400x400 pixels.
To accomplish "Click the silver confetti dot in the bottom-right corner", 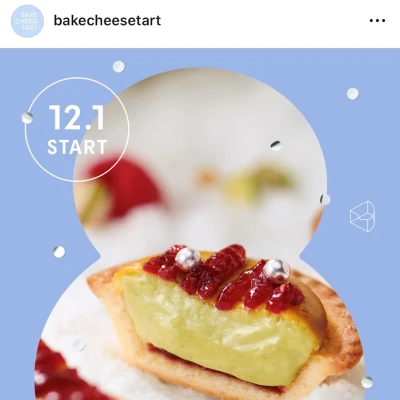I will [367, 382].
